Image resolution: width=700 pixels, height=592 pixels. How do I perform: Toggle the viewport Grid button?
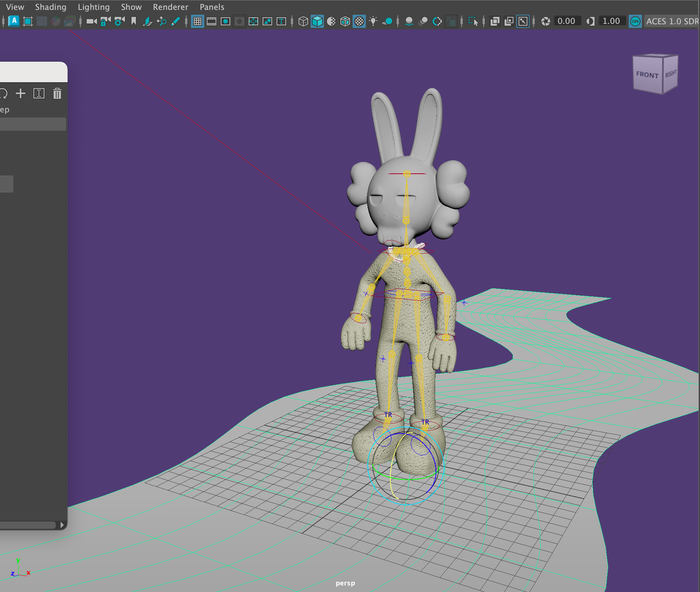pos(198,21)
